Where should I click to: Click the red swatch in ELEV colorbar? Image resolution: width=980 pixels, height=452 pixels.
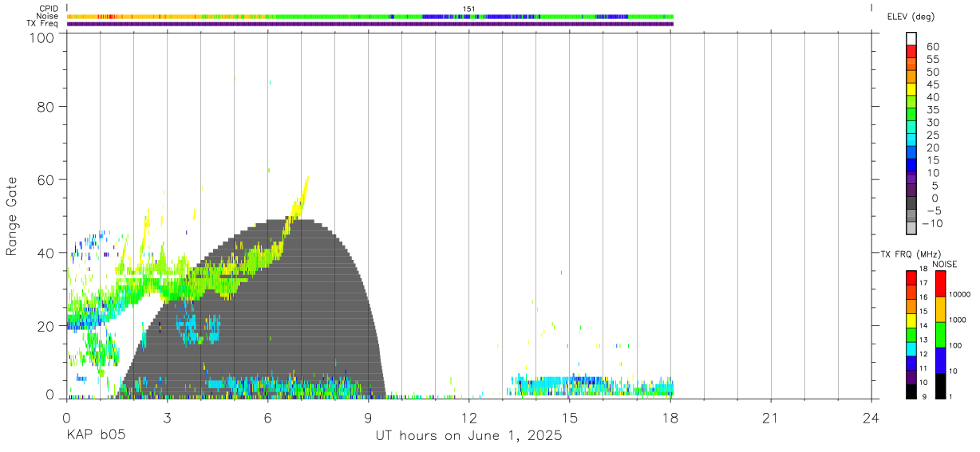(911, 51)
